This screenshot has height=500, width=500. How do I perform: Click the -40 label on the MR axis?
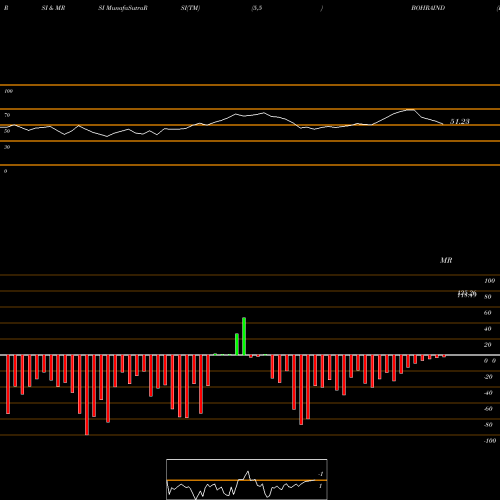coord(488,393)
